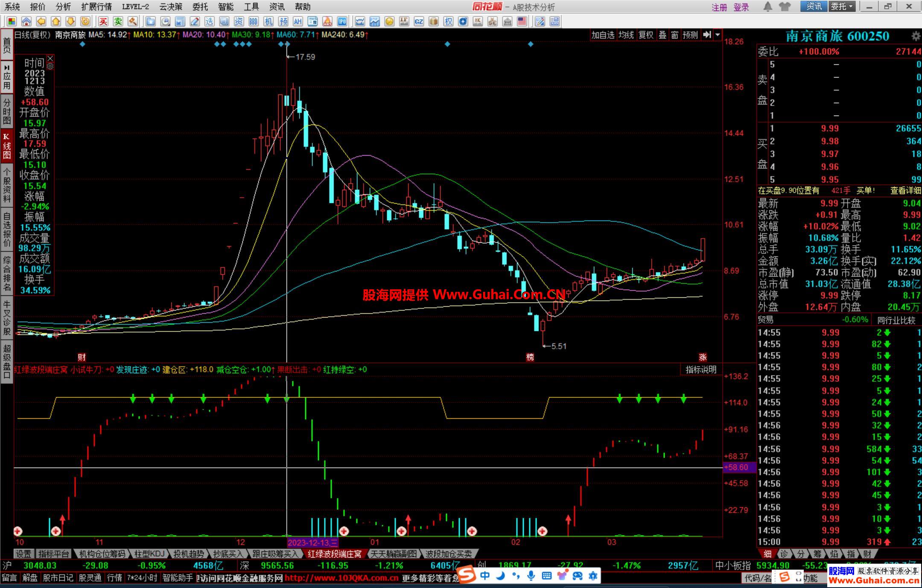Image resolution: width=922 pixels, height=588 pixels.
Task: Switch to 机构仓位筹码 indicator tab
Action: [x=102, y=554]
